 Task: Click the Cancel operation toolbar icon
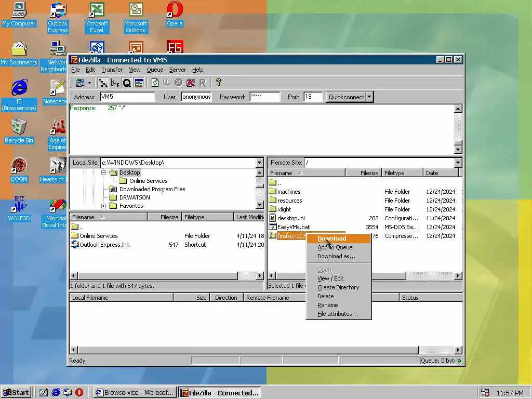coord(179,83)
